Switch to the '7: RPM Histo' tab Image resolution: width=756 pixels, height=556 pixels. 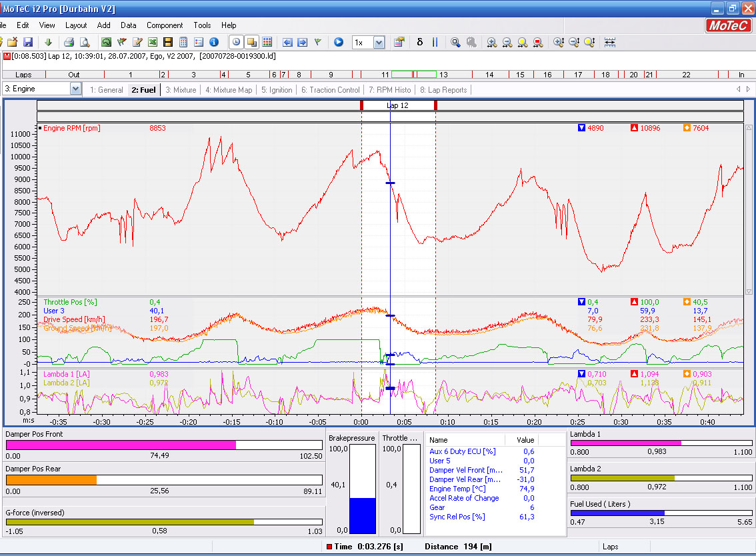389,90
